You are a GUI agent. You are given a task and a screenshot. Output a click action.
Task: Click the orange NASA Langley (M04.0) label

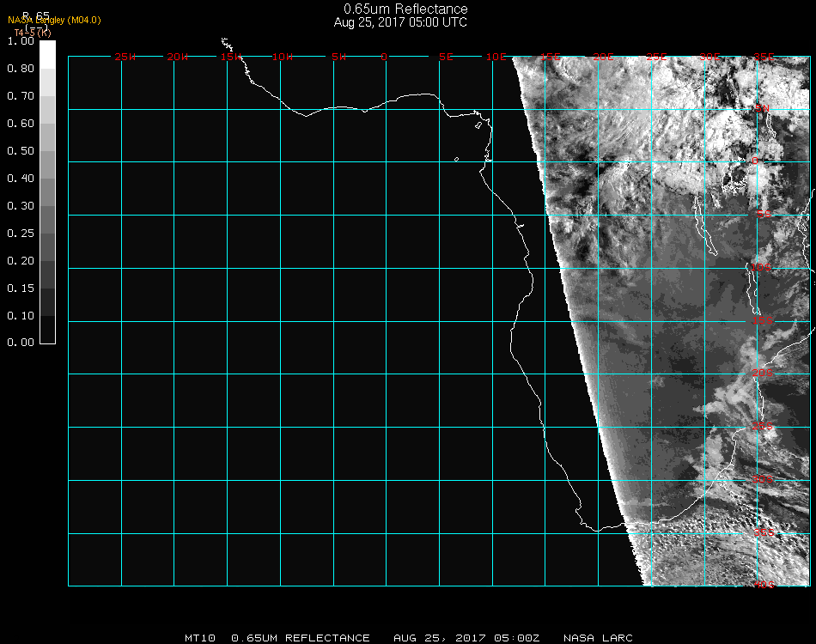pyautogui.click(x=54, y=20)
